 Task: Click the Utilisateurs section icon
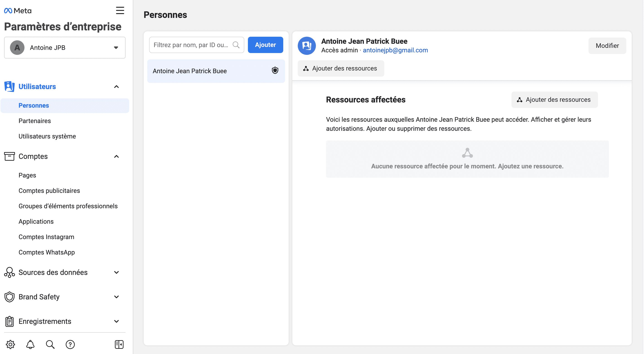(10, 87)
